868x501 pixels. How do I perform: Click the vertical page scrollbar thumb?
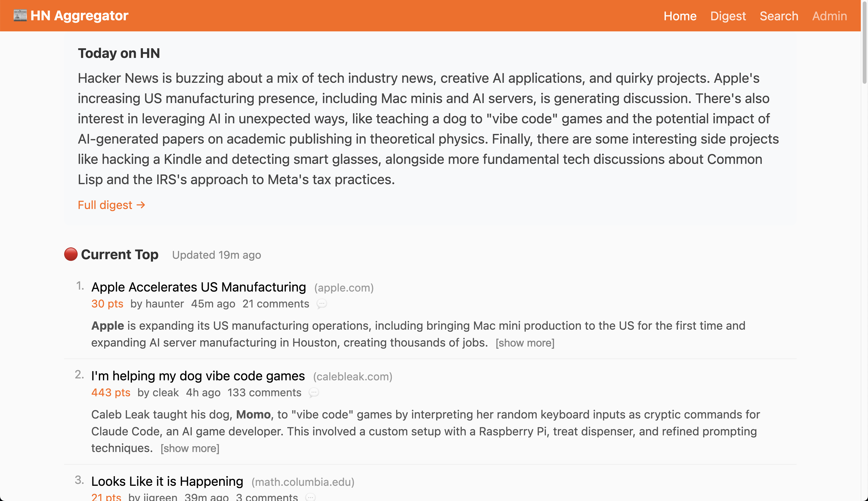[x=864, y=41]
